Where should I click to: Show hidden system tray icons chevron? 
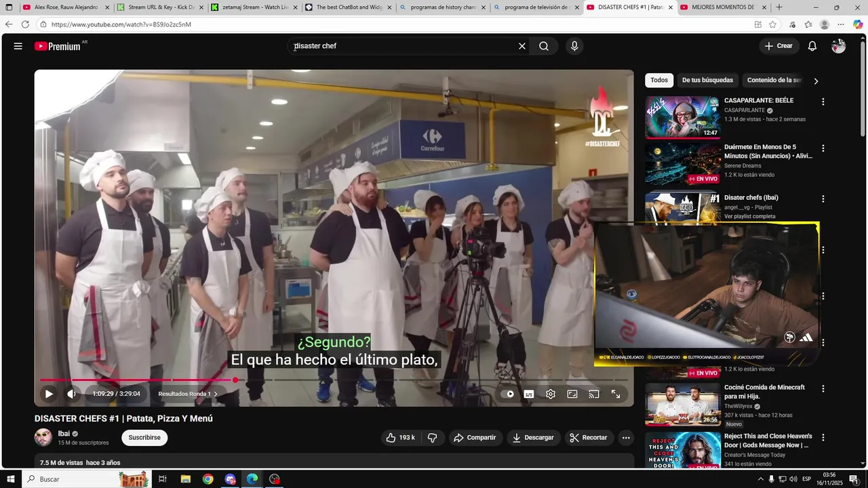(x=760, y=479)
